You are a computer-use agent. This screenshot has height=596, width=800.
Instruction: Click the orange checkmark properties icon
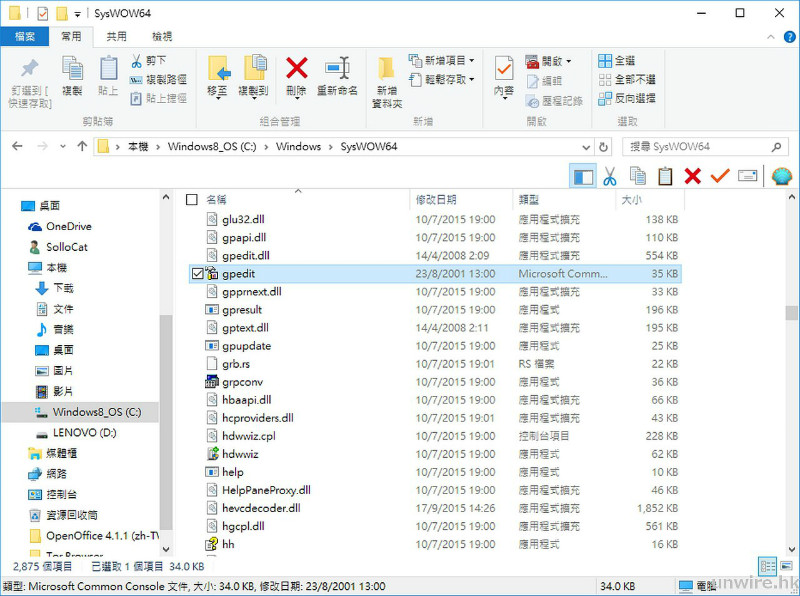(720, 176)
